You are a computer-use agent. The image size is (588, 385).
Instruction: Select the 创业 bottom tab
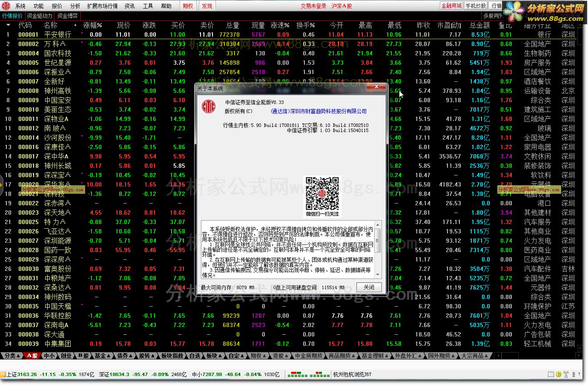[66, 356]
